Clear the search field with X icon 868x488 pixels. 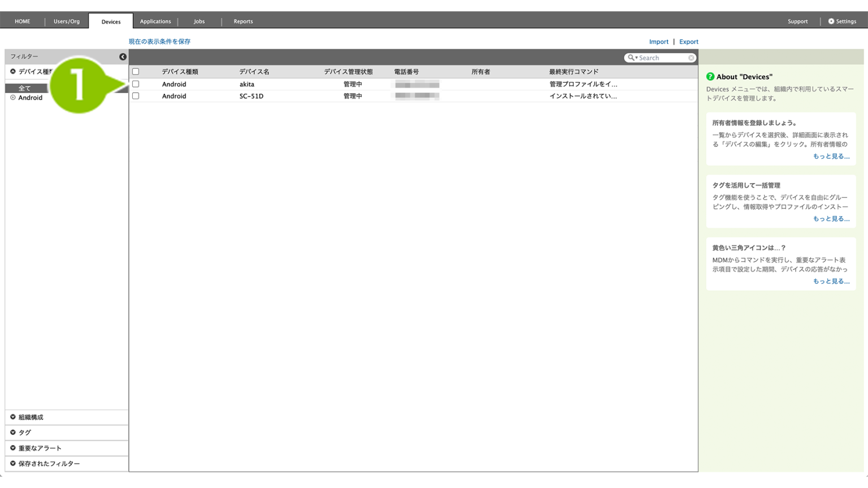pyautogui.click(x=691, y=58)
